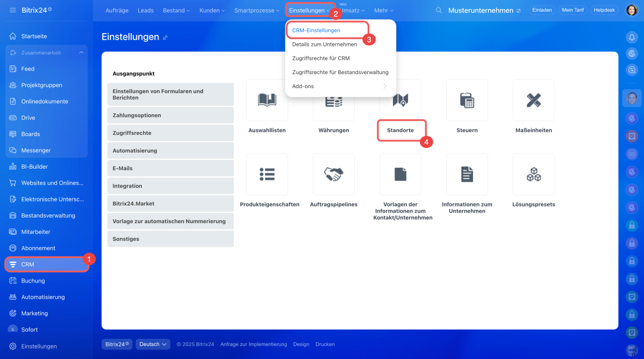The height and width of the screenshot is (359, 644).
Task: Open the Informationen zum Unternehmen tile
Action: [x=467, y=174]
